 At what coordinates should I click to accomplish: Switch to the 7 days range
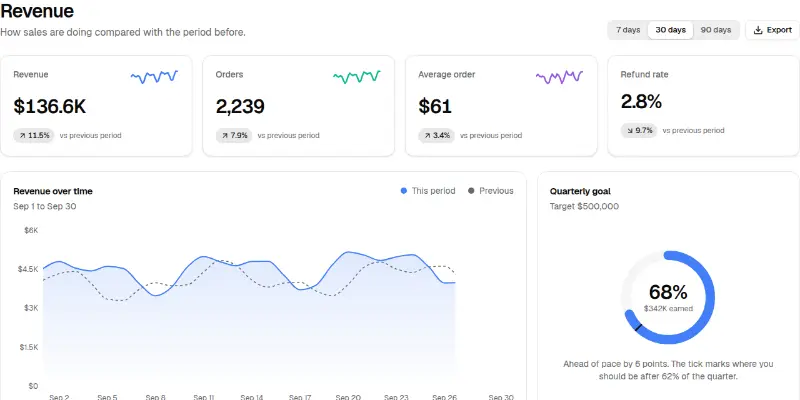click(x=628, y=30)
